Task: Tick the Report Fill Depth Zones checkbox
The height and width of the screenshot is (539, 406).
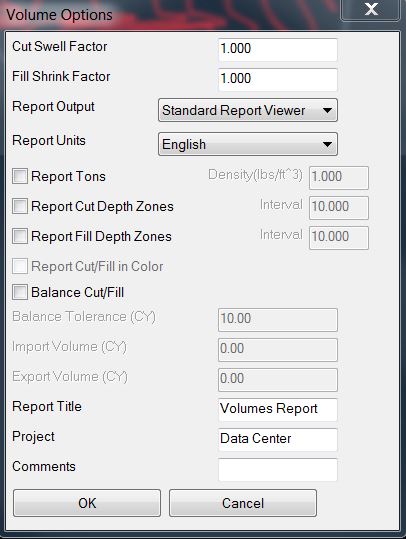Action: (20, 236)
